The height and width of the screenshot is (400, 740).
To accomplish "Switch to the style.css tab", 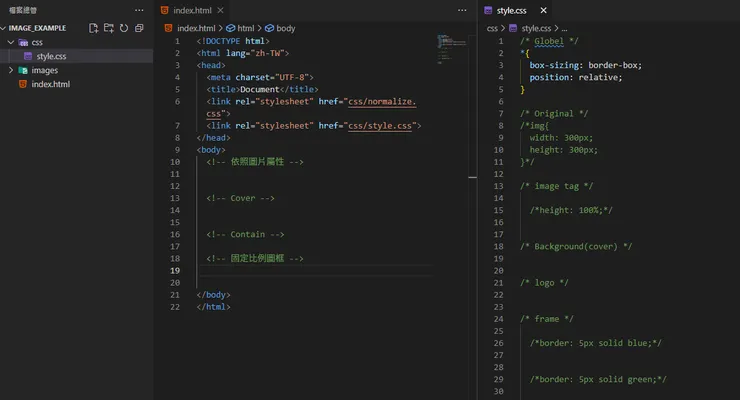I will pyautogui.click(x=512, y=9).
